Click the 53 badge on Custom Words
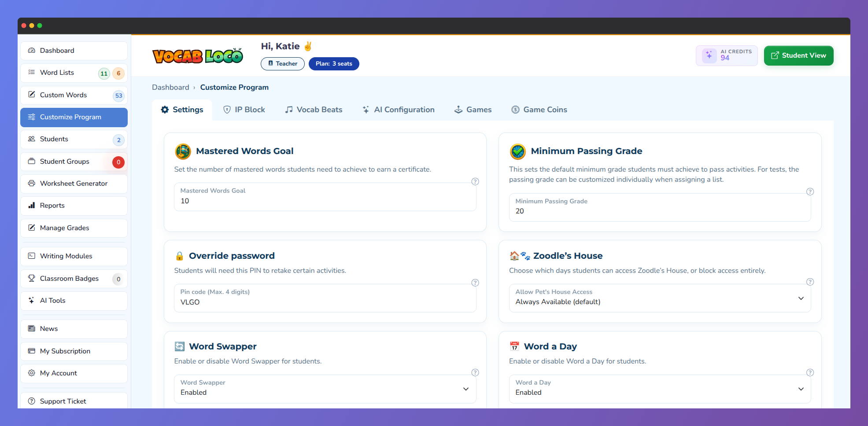 pyautogui.click(x=118, y=95)
